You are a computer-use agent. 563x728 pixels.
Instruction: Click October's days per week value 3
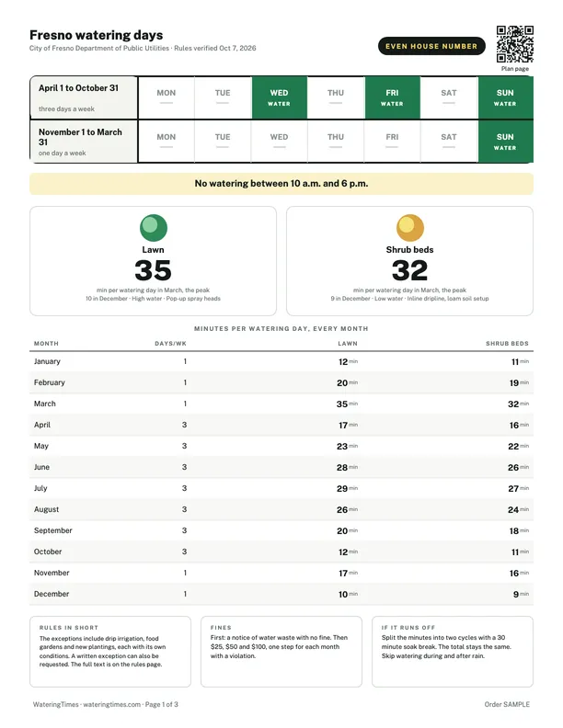click(x=184, y=552)
